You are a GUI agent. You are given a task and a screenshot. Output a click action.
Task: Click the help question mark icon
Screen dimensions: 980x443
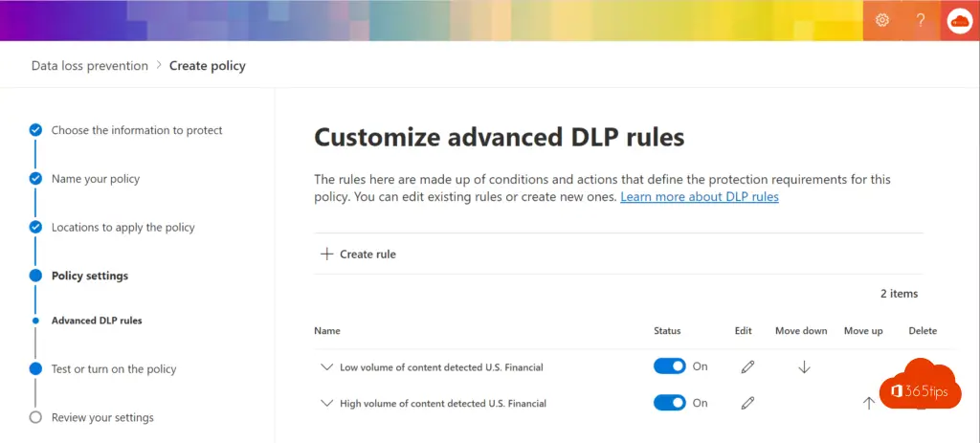pyautogui.click(x=921, y=20)
